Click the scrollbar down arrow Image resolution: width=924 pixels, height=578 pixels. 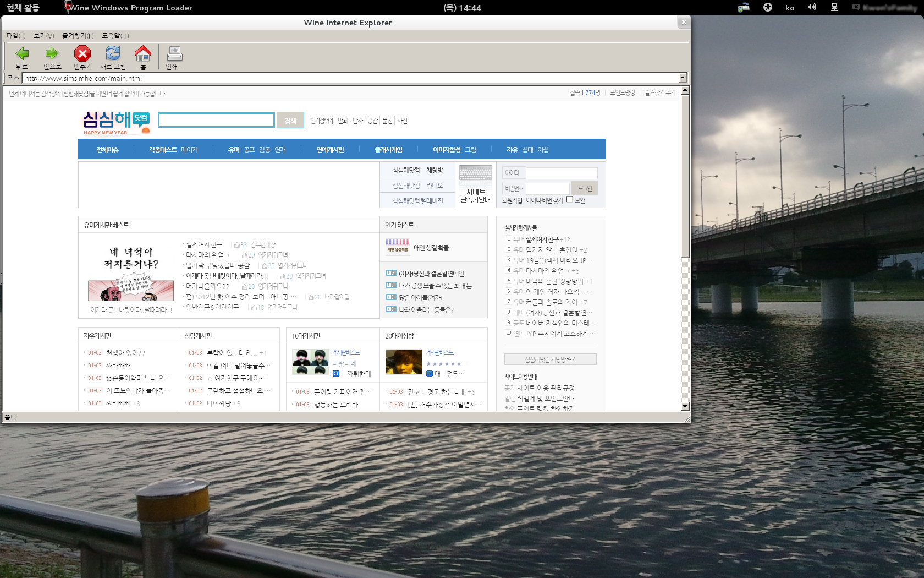685,406
